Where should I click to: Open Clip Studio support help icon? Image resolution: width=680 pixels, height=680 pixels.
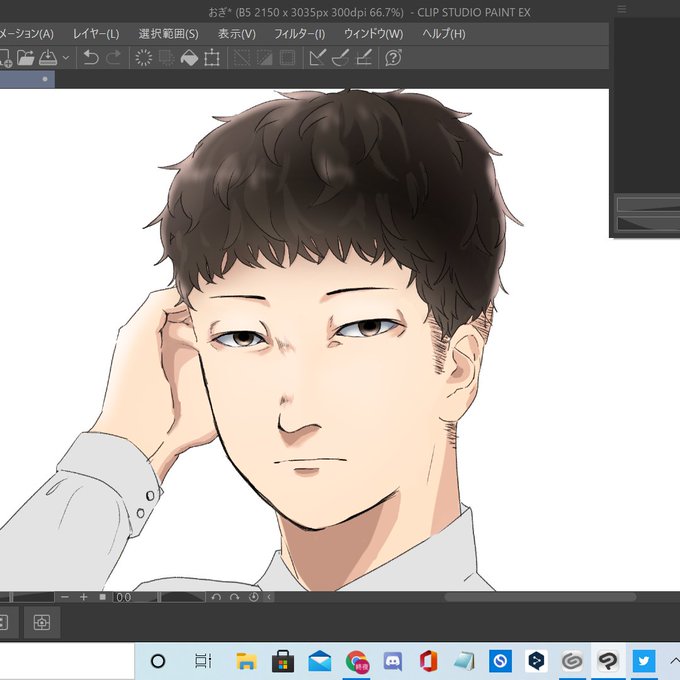[x=393, y=57]
